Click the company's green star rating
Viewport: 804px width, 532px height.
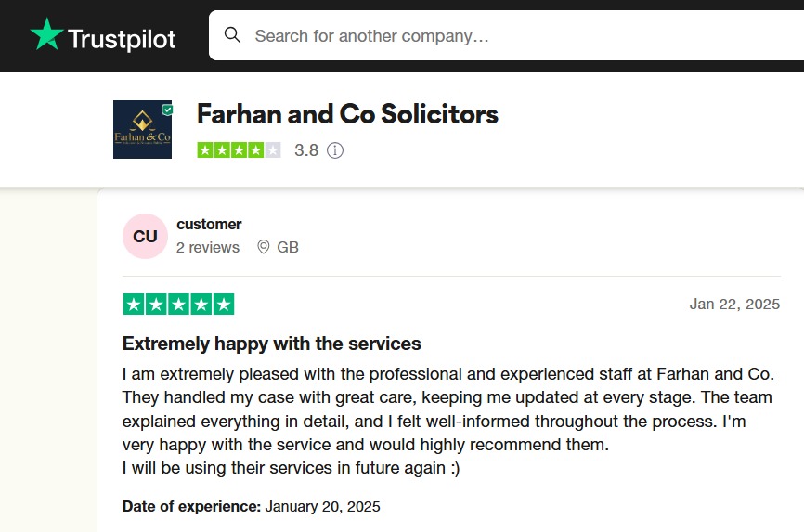(239, 149)
